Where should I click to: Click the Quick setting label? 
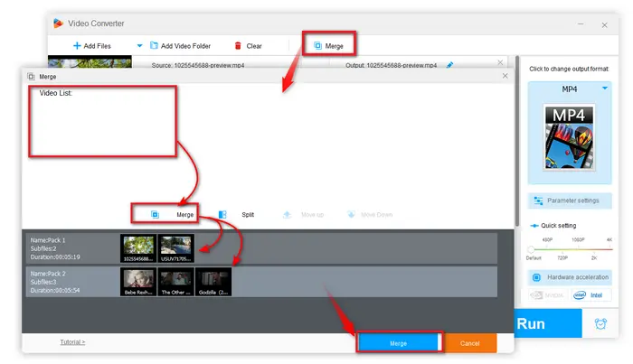[558, 225]
